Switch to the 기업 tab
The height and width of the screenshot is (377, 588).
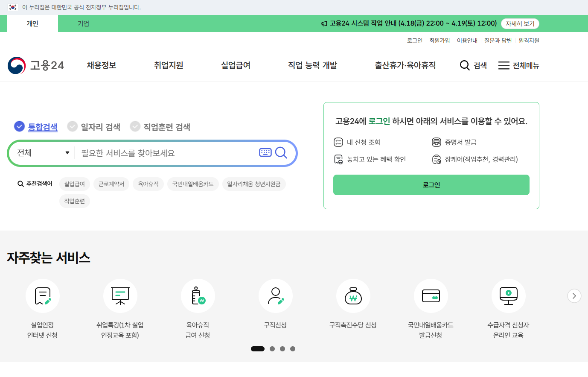tap(83, 23)
